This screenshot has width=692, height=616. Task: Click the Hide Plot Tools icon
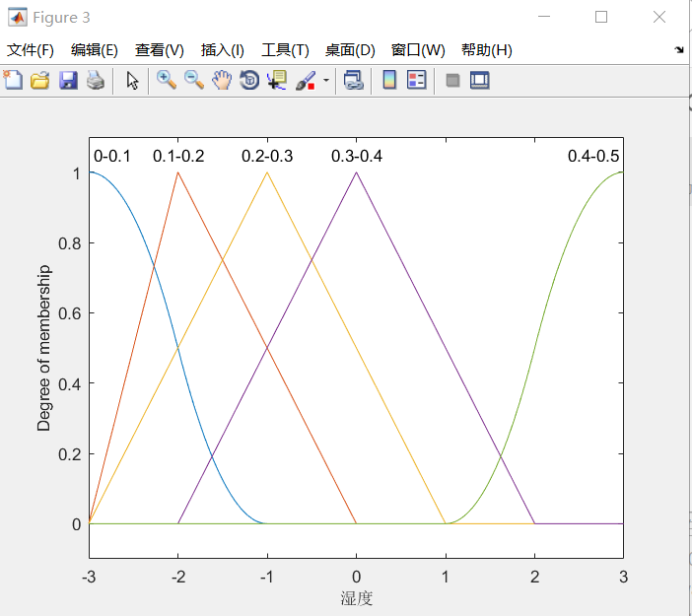pyautogui.click(x=452, y=81)
